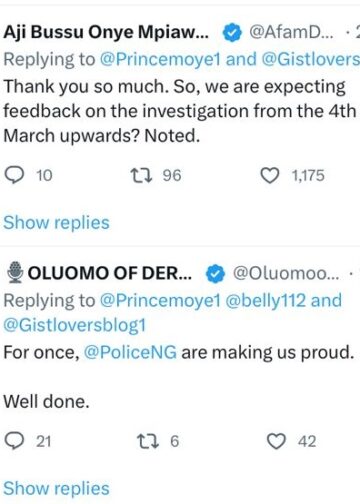Click the microphone emoji before OLUOMO

(x=15, y=273)
